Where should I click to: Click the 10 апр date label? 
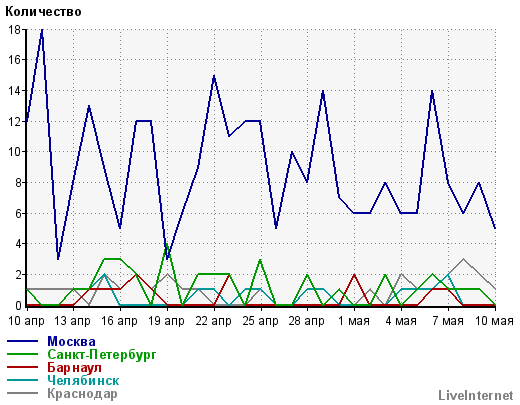(x=26, y=321)
